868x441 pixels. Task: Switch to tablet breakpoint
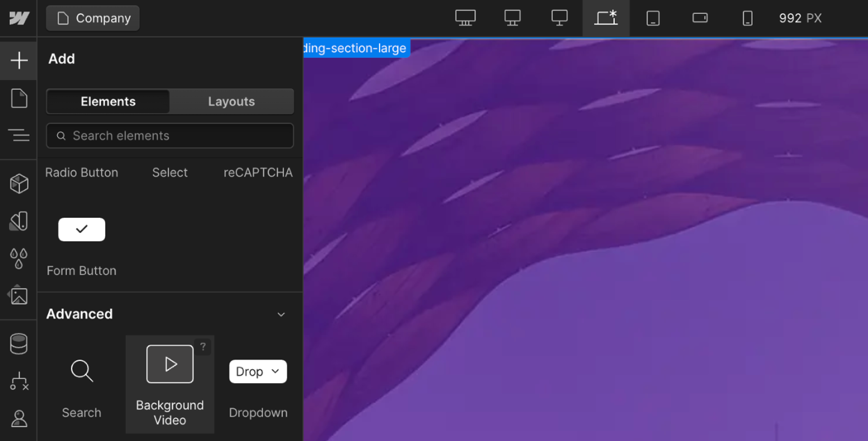point(653,18)
